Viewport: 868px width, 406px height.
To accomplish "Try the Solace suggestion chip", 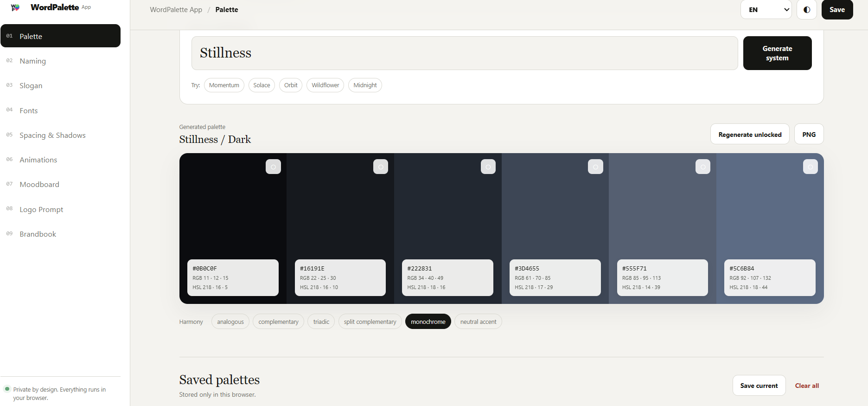I will pyautogui.click(x=262, y=85).
